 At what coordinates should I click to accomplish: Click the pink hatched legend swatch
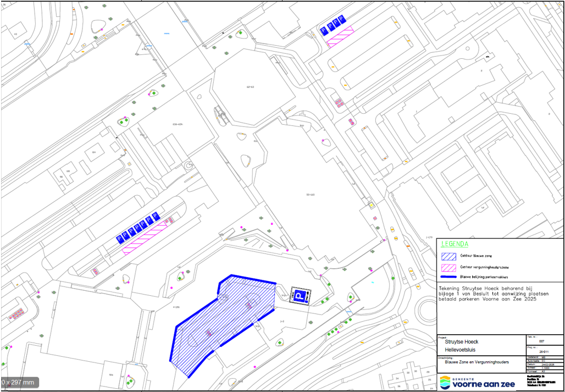pyautogui.click(x=447, y=267)
